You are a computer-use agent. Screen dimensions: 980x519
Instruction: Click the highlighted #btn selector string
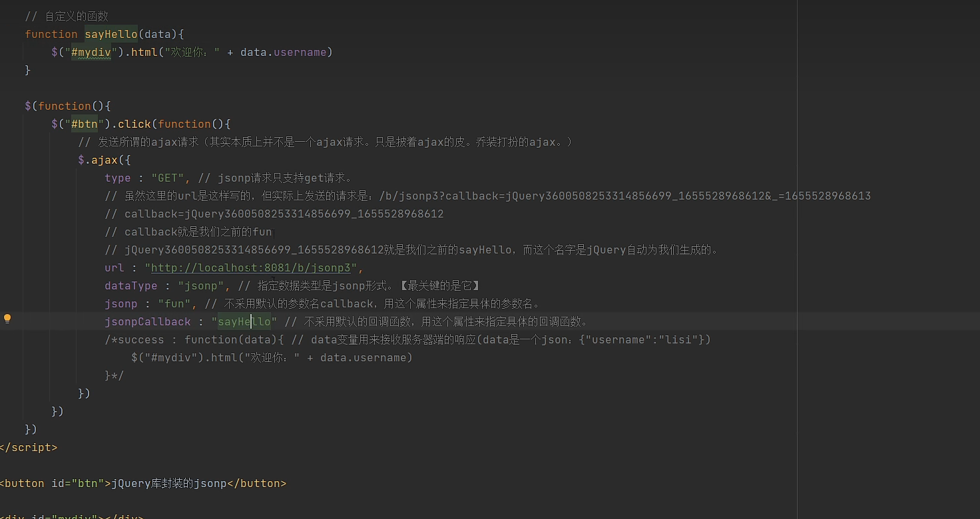[86, 124]
